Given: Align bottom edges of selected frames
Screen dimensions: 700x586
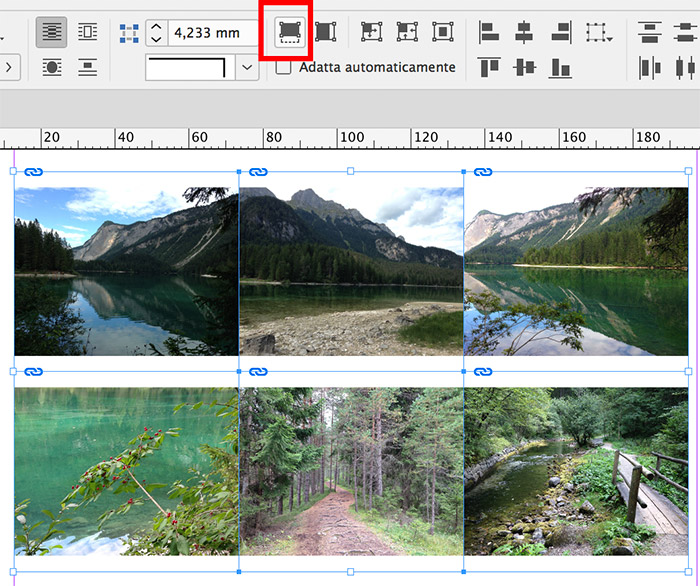Looking at the screenshot, I should [x=560, y=68].
